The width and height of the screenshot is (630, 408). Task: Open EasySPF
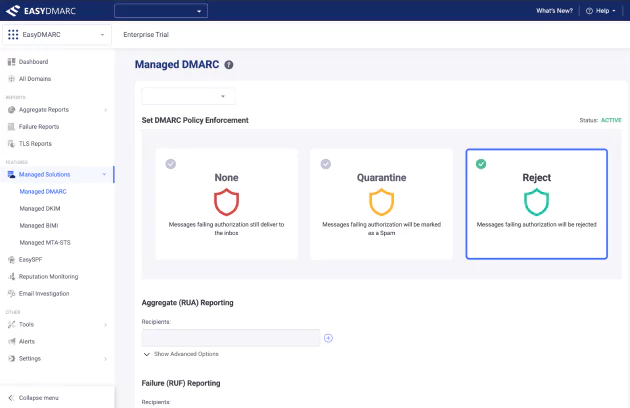click(x=31, y=260)
